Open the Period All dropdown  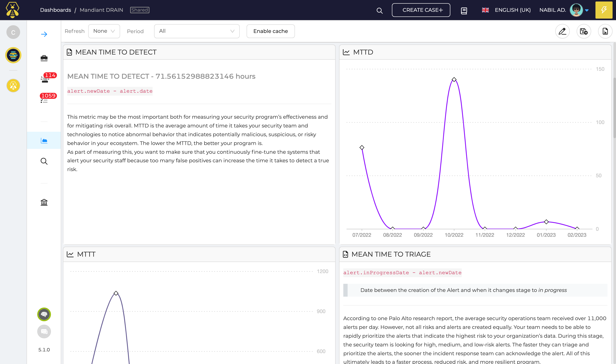[x=196, y=31]
